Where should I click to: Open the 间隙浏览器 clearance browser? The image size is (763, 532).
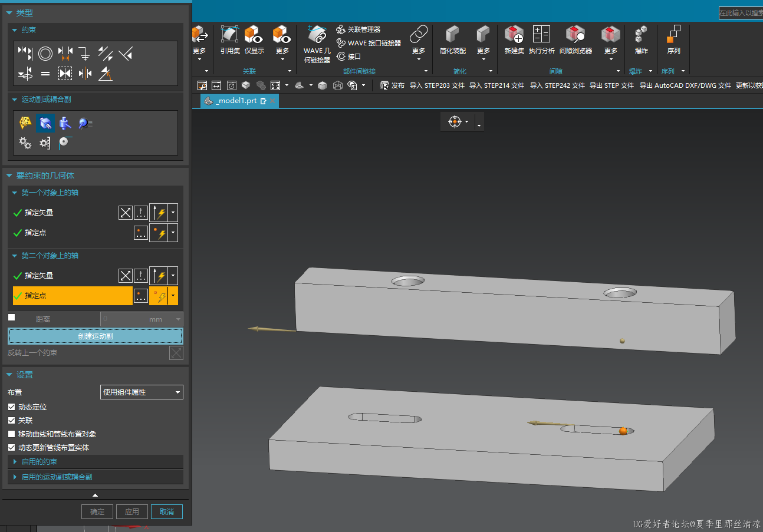pyautogui.click(x=575, y=40)
